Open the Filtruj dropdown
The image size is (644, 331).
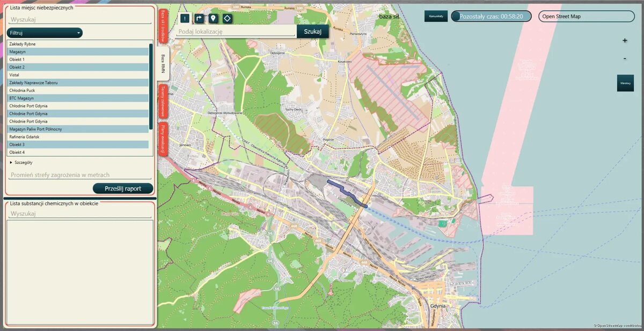coord(45,33)
